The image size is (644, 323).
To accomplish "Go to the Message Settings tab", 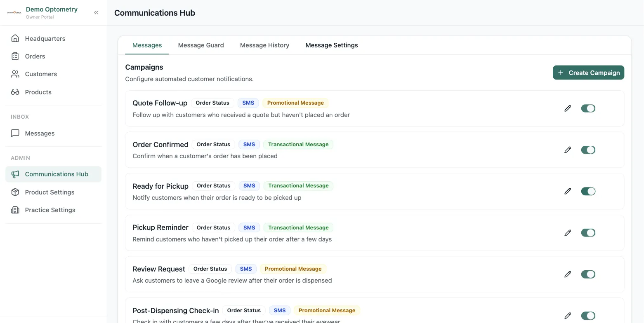I will click(x=332, y=45).
